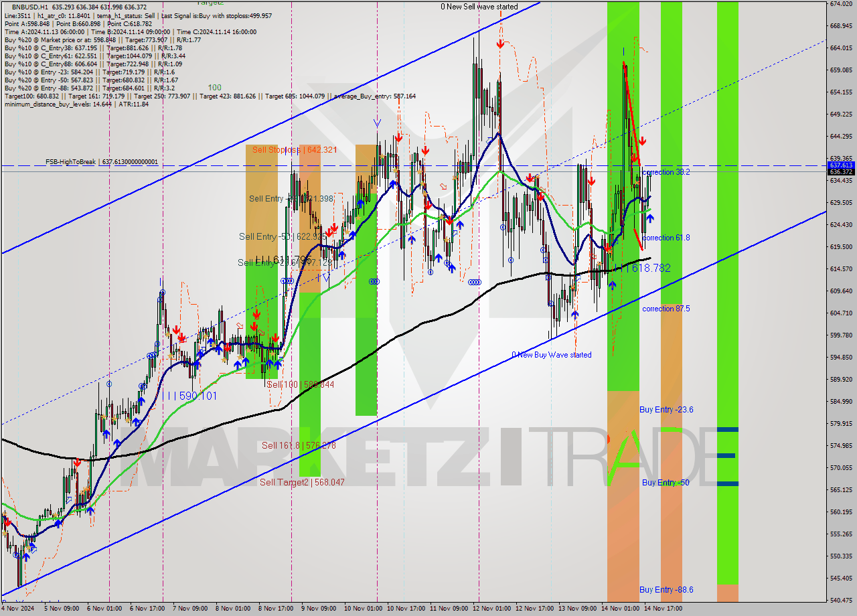This screenshot has height=616, width=857.
Task: Select the '10 Nov 01:00' time axis label
Action: [x=362, y=609]
